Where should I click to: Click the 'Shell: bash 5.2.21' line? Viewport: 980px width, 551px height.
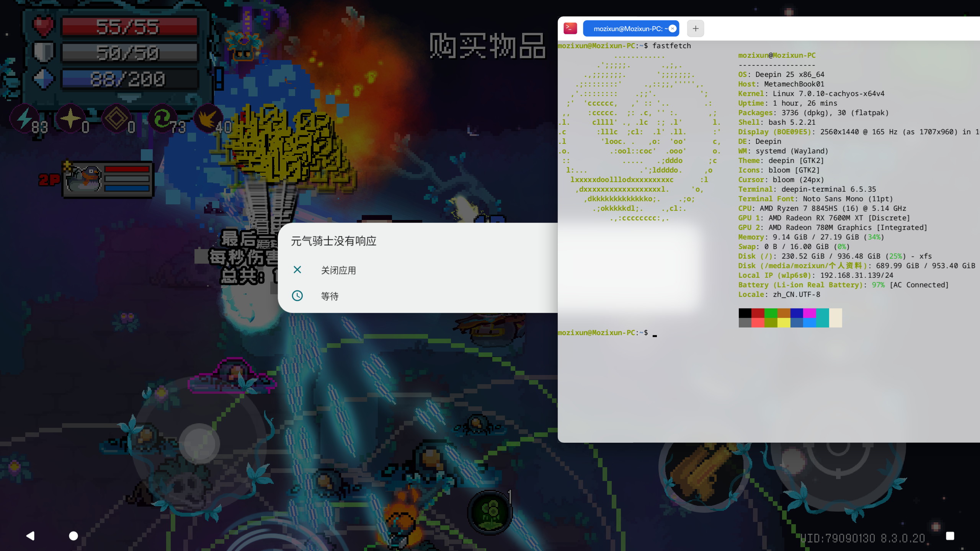tap(777, 122)
